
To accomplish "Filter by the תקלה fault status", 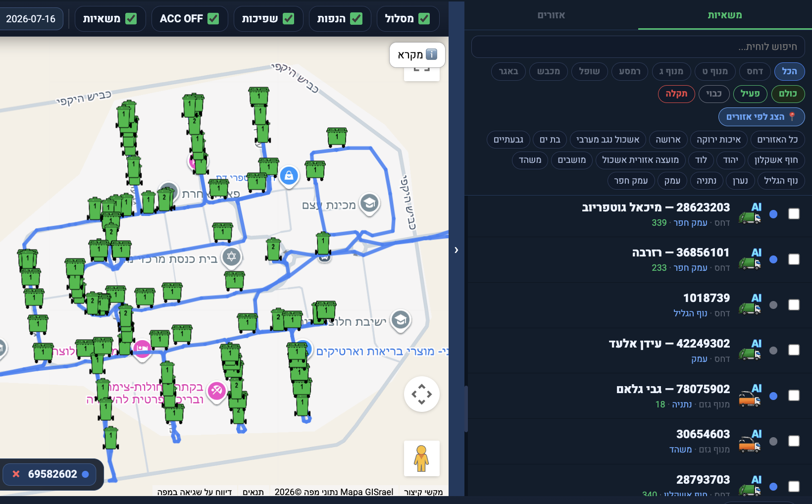I will (x=676, y=94).
